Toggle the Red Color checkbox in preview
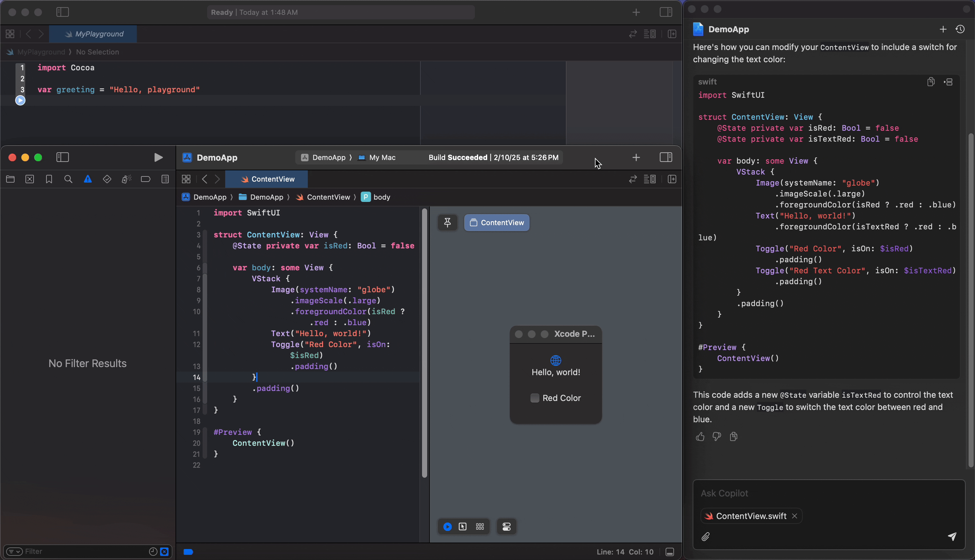The image size is (975, 560). [x=535, y=398]
